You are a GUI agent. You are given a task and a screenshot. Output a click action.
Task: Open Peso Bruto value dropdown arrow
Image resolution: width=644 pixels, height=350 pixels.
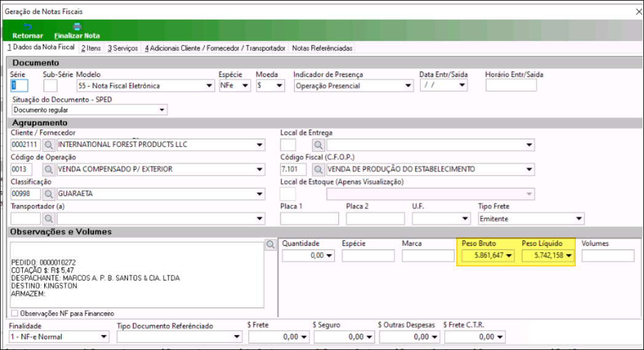coord(509,255)
